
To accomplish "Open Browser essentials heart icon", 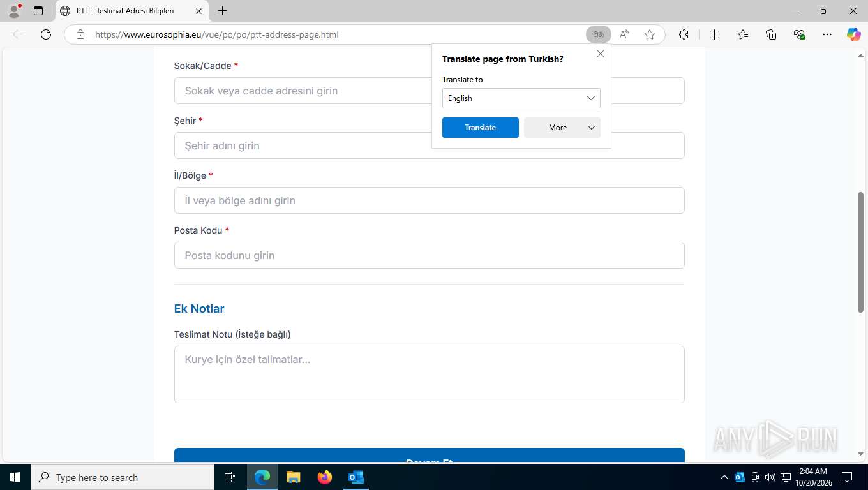I will (x=799, y=34).
